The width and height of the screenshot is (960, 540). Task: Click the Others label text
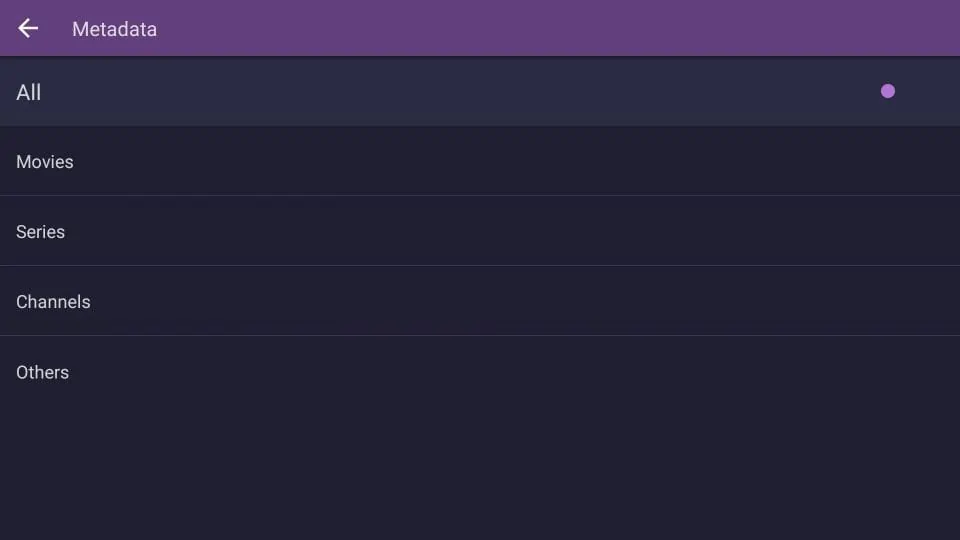[x=42, y=372]
